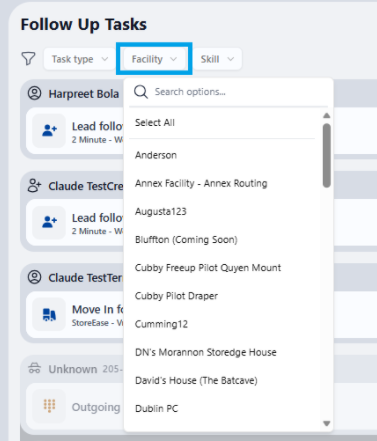Click the Move In truck icon
The height and width of the screenshot is (441, 377).
click(x=49, y=314)
